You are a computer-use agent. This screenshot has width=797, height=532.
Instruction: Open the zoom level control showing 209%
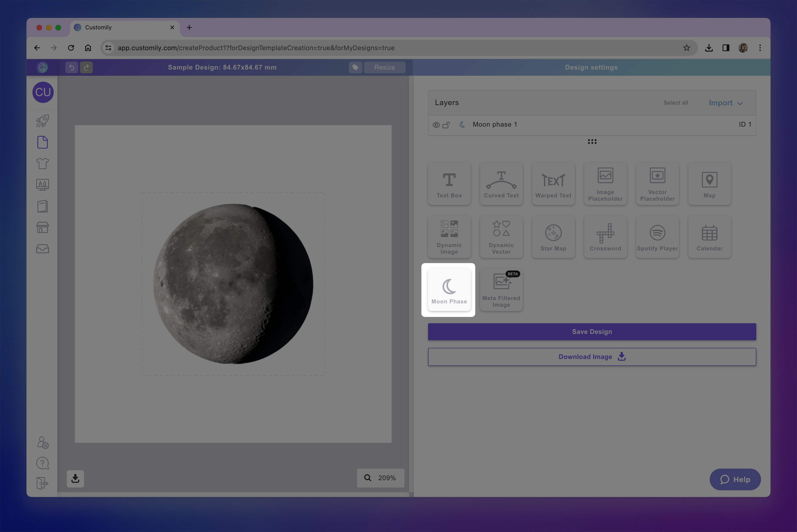(x=381, y=478)
